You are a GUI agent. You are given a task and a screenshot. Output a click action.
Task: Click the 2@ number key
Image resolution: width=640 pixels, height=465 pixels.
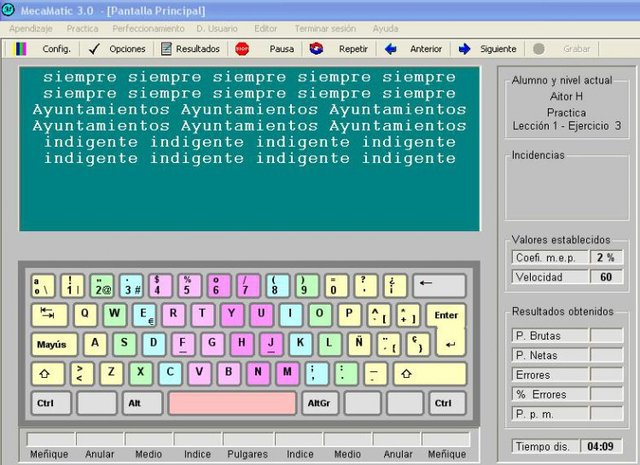point(102,285)
